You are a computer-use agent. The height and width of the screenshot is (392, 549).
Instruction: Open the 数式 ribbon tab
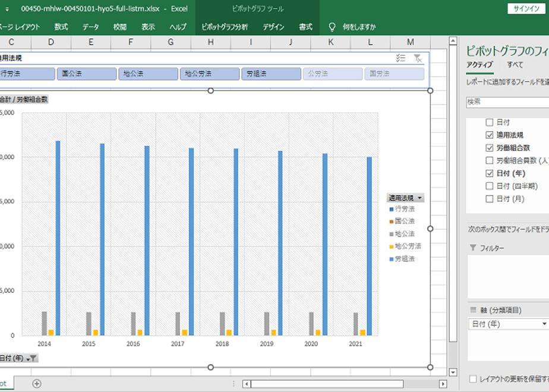click(x=61, y=27)
